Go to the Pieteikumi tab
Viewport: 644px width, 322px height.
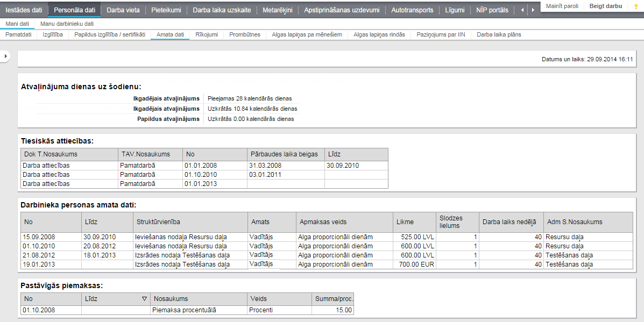tap(166, 10)
